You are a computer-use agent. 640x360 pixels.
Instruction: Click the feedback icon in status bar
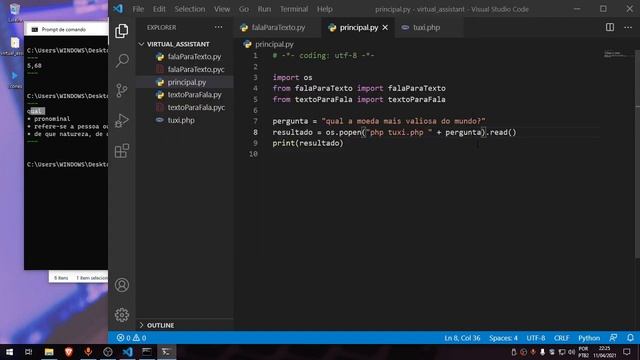coord(613,338)
